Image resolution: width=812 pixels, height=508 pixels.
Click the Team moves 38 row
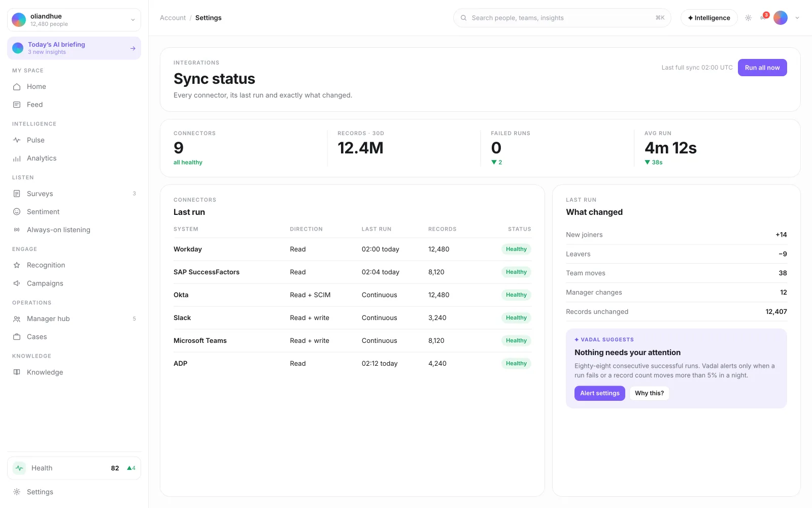point(676,273)
